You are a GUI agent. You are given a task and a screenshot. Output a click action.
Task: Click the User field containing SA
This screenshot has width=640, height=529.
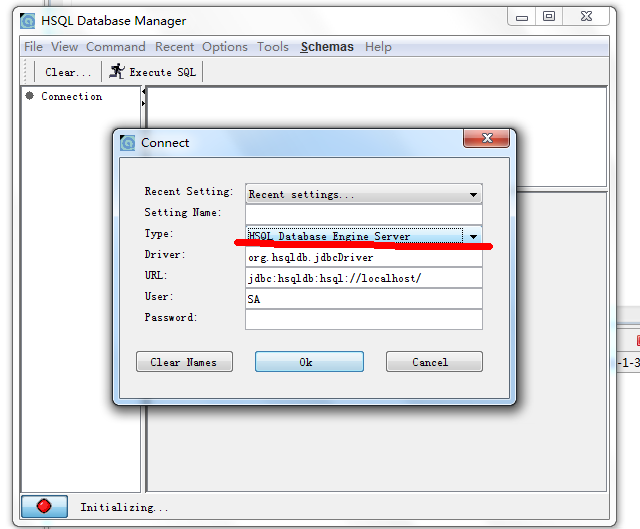(x=364, y=299)
